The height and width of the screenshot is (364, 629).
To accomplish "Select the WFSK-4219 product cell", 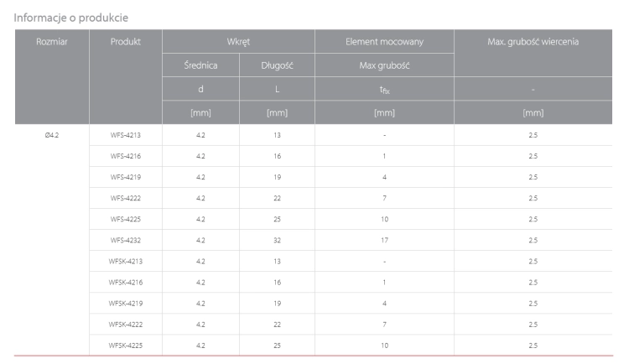I will coord(126,304).
